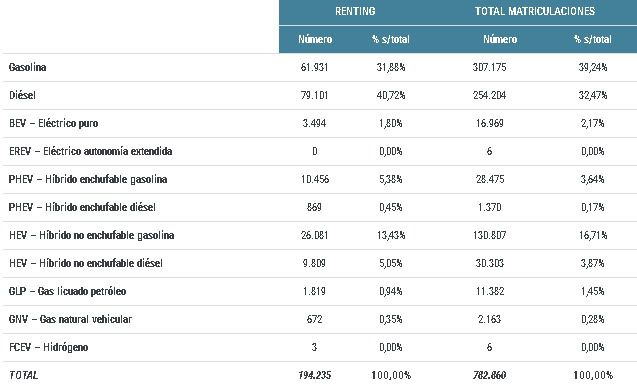Select the Diésel row label

click(22, 95)
